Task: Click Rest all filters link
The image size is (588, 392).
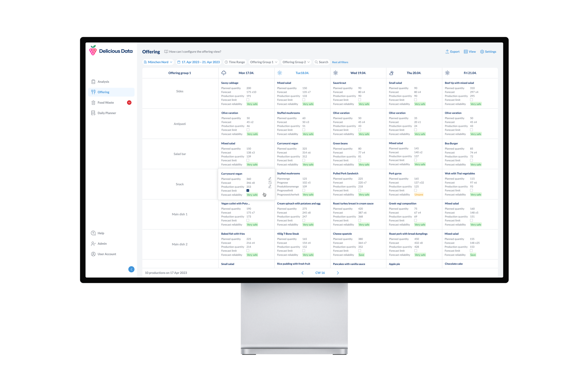Action: [x=340, y=62]
